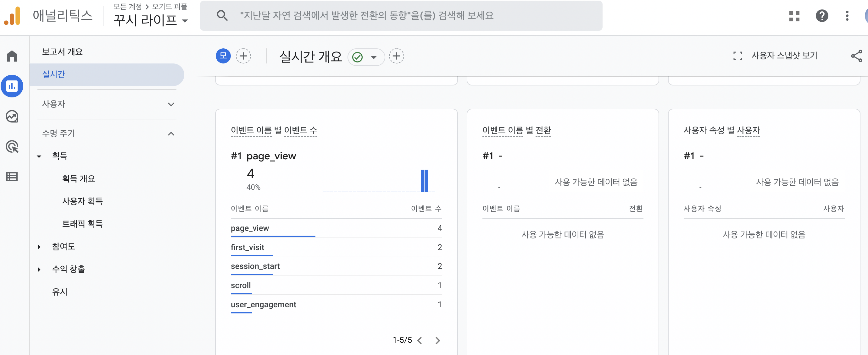868x355 pixels.
Task: Click the green check status icon
Action: [x=357, y=57]
